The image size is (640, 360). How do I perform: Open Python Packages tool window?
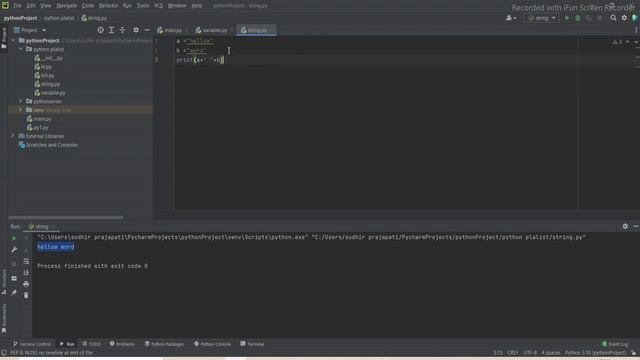[x=164, y=344]
